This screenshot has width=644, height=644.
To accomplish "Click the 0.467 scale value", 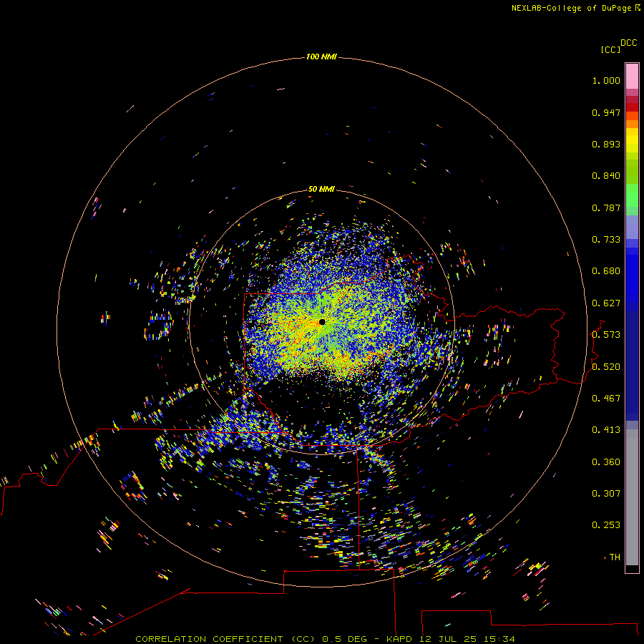I will tap(606, 399).
